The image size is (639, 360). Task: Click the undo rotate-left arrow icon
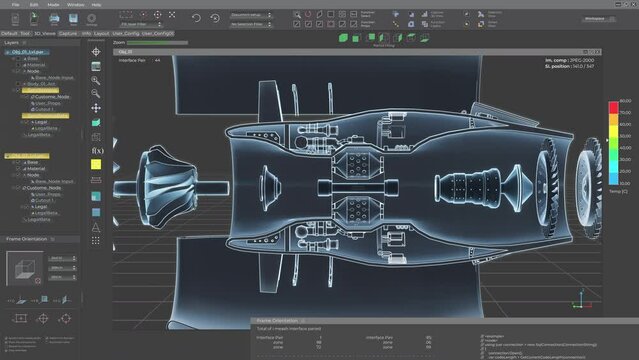click(196, 18)
